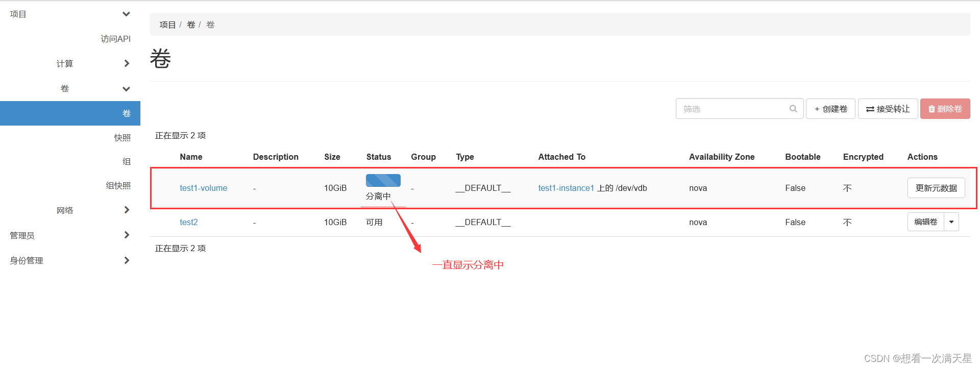Click the 分离中 progress bar of test1-volume

pos(383,180)
